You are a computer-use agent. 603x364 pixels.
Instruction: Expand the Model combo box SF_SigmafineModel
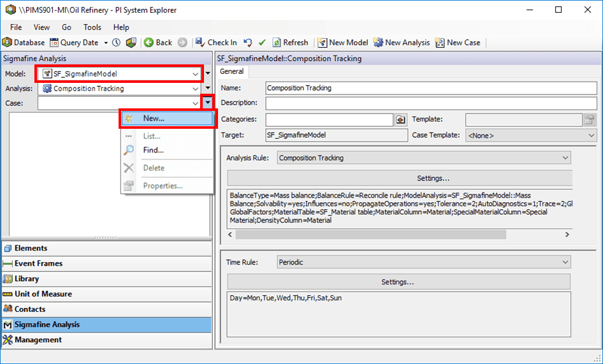pos(196,74)
